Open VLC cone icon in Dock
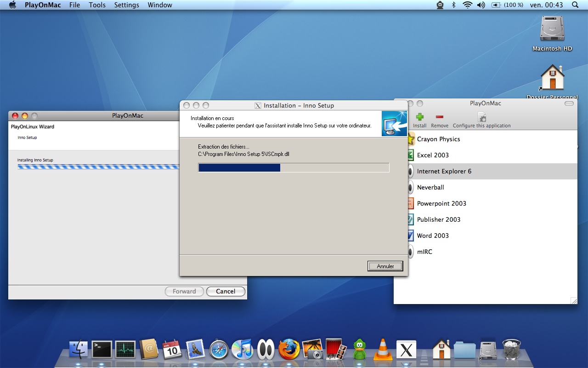Screen dimensions: 588x368 (383, 350)
